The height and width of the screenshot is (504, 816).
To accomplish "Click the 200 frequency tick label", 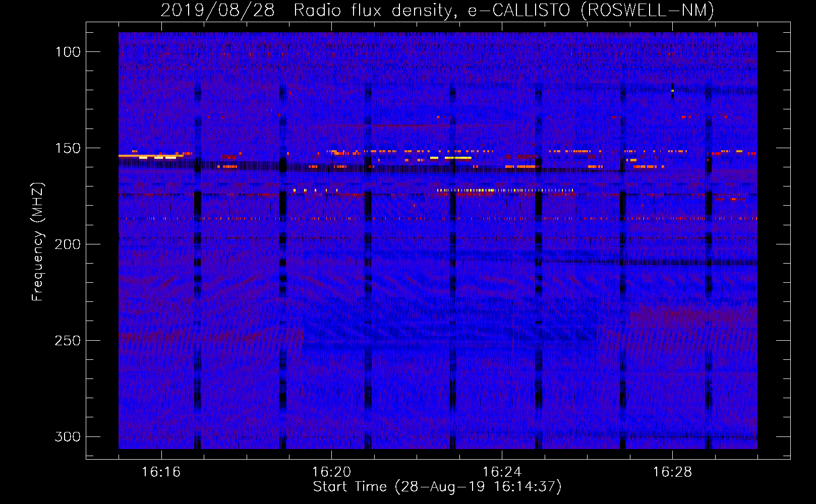I will pyautogui.click(x=68, y=244).
